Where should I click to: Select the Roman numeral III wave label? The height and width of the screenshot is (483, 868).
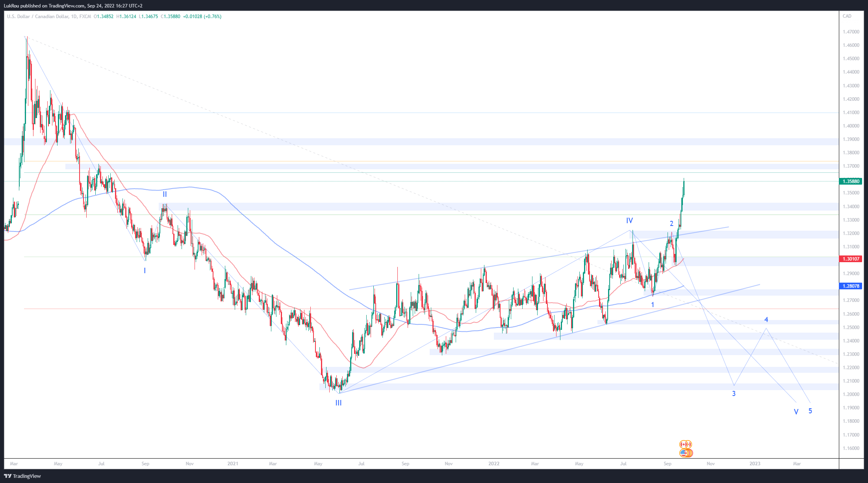tap(338, 403)
